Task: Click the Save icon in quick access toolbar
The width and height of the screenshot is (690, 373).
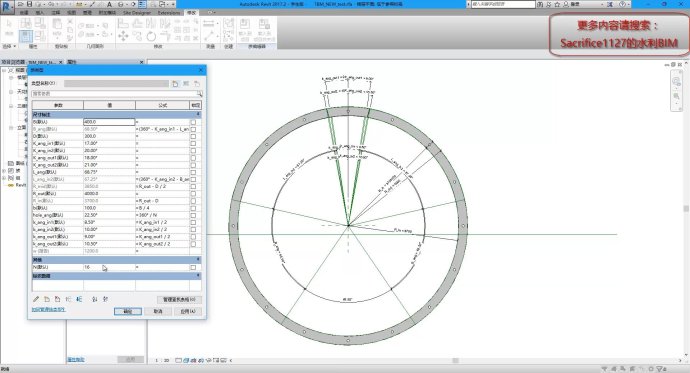Action: click(x=29, y=4)
